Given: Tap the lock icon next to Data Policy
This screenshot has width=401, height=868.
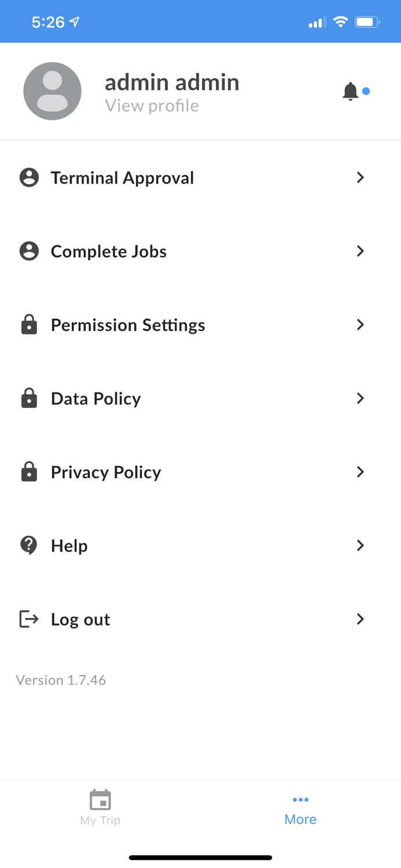Looking at the screenshot, I should click(x=28, y=398).
